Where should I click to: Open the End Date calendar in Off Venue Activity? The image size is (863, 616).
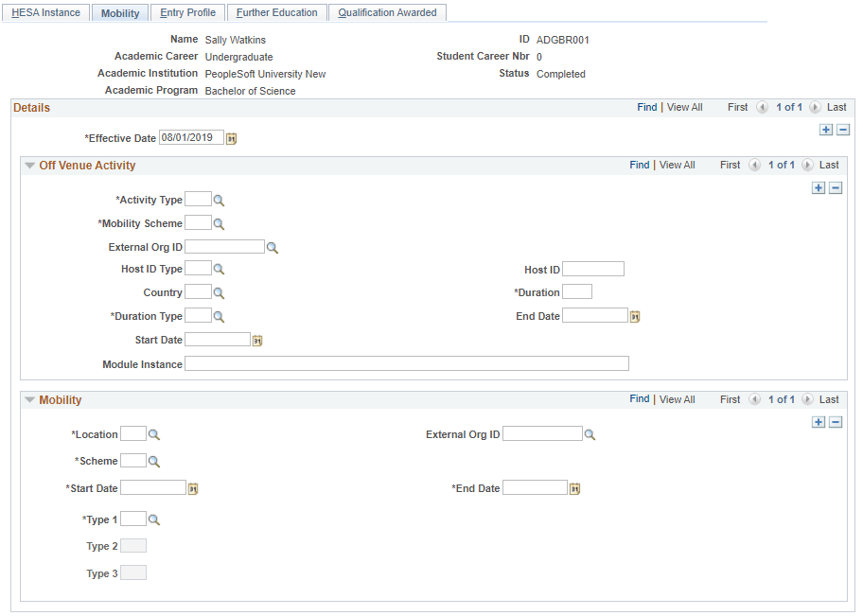pos(632,315)
